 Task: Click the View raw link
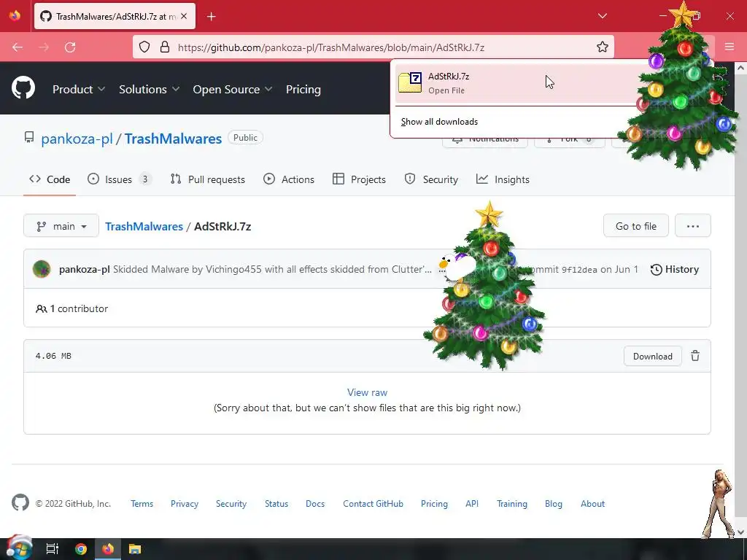(368, 392)
